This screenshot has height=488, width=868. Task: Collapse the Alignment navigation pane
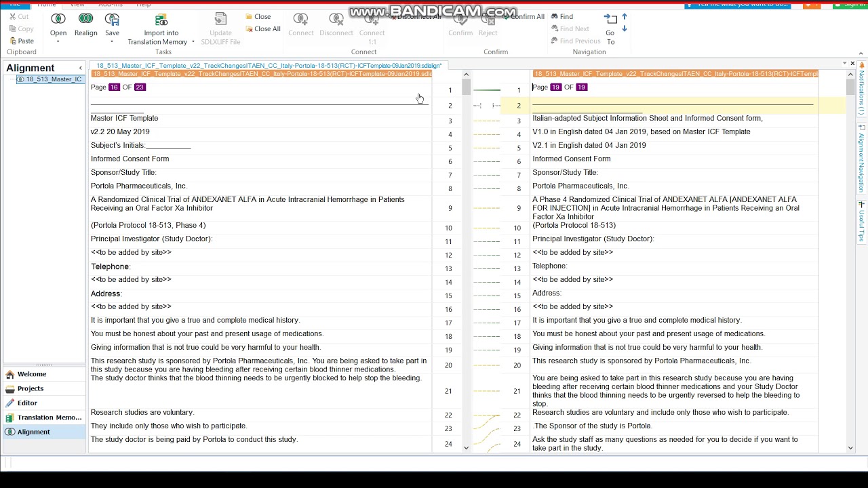click(80, 68)
